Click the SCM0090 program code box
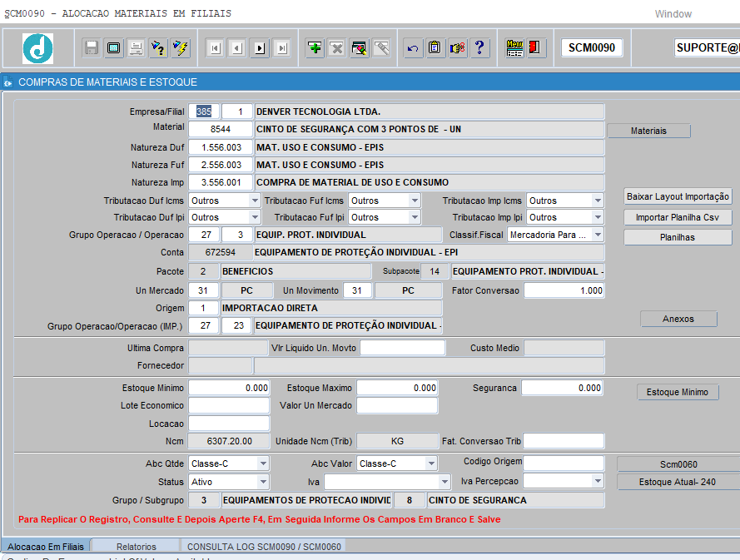The height and width of the screenshot is (560, 740). pyautogui.click(x=591, y=47)
